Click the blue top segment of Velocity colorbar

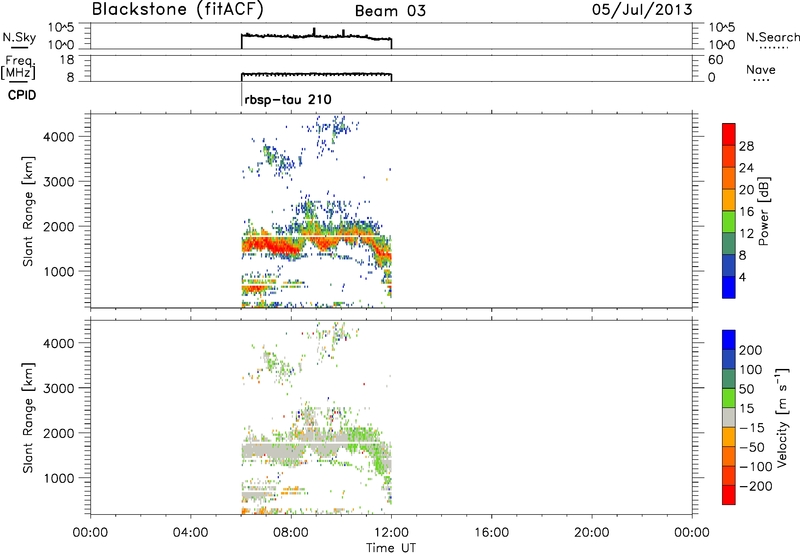729,340
